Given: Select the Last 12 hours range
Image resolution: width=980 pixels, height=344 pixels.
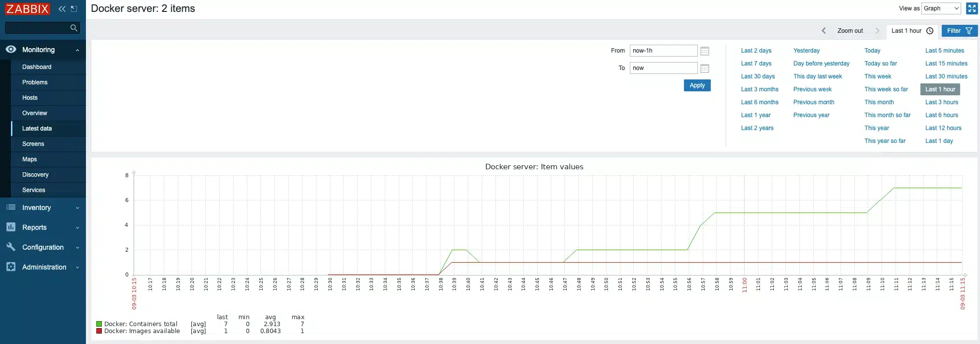Looking at the screenshot, I should 943,128.
